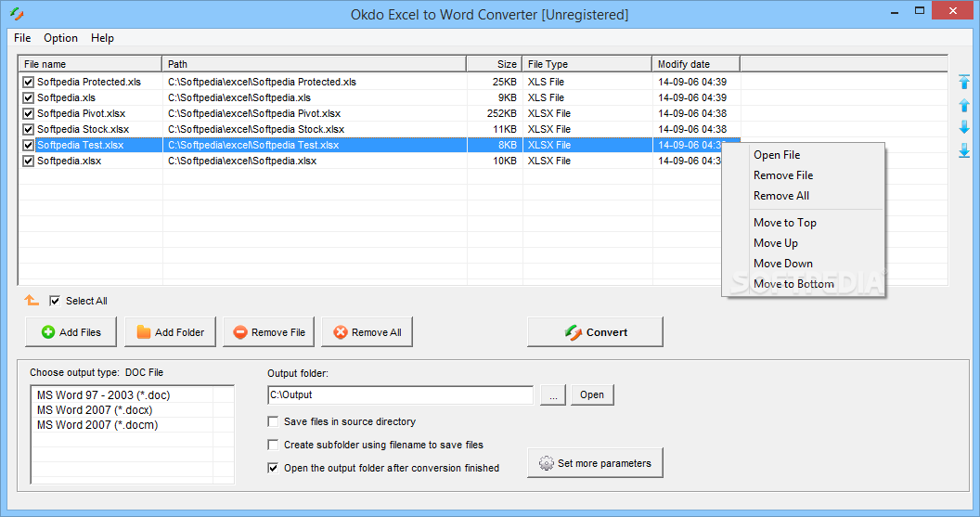
Task: Select the Softpedia Pivot.xlsx file name
Action: pyautogui.click(x=82, y=114)
